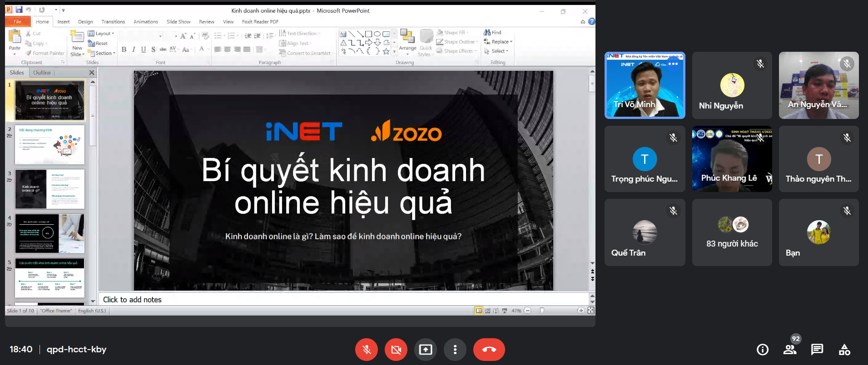Toggle the camera in Meet
868x365 pixels.
pyautogui.click(x=396, y=350)
